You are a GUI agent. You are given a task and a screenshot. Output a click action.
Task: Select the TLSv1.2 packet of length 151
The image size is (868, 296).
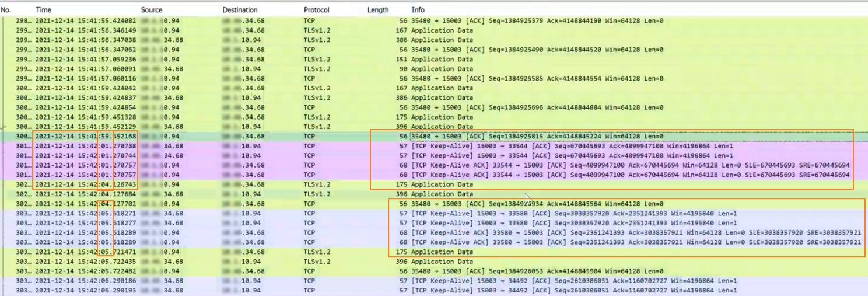point(434,59)
